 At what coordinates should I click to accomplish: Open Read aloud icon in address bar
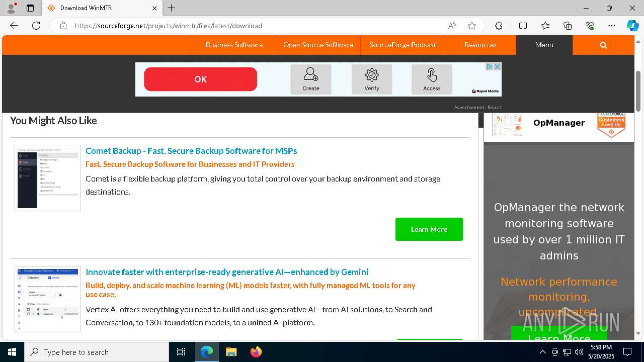pyautogui.click(x=452, y=26)
